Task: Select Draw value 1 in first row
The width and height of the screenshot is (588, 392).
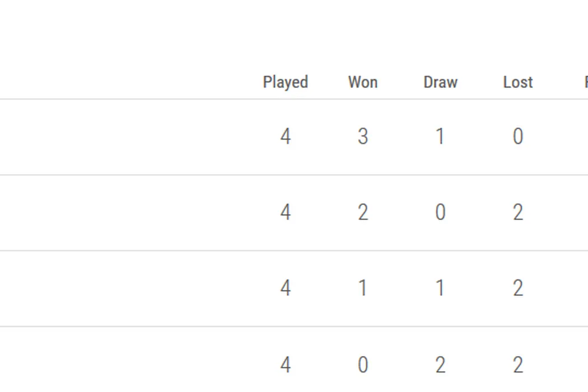Action: coord(440,137)
